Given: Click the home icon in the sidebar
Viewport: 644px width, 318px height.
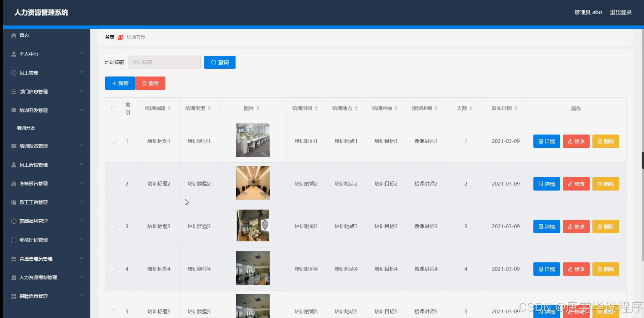Looking at the screenshot, I should coord(14,35).
